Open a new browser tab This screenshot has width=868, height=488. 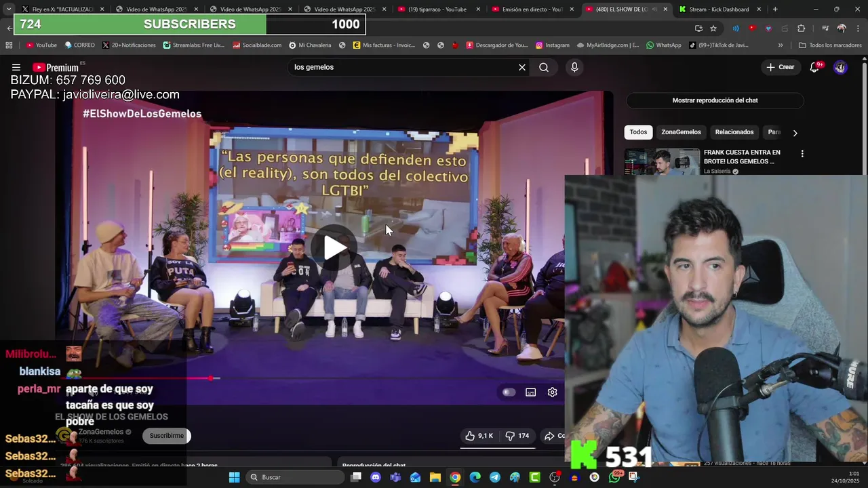click(x=775, y=9)
